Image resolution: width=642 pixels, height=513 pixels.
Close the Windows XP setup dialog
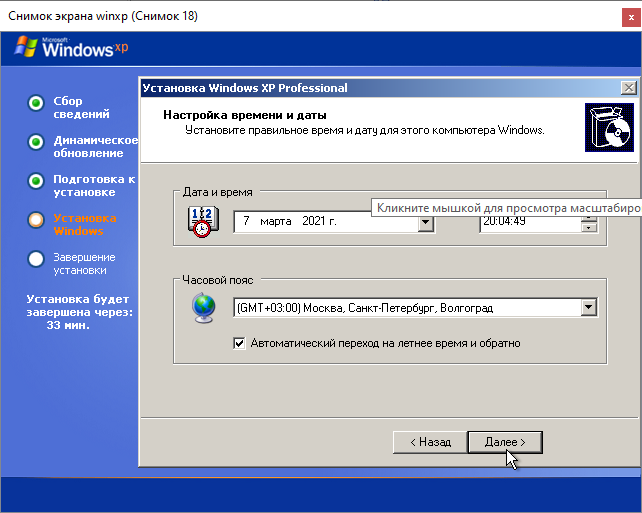pyautogui.click(x=629, y=88)
